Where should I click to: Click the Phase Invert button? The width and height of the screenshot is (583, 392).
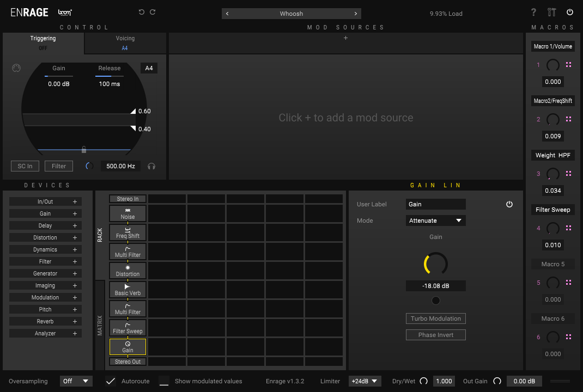tap(435, 335)
